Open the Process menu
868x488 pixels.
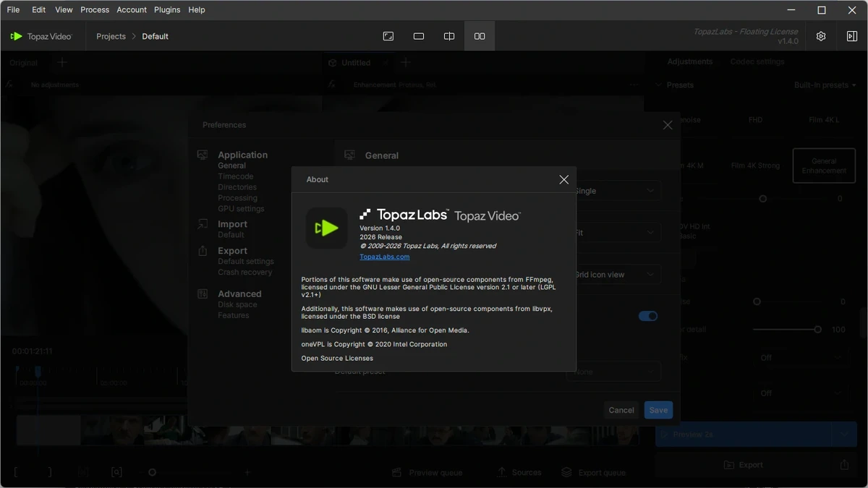pos(95,10)
